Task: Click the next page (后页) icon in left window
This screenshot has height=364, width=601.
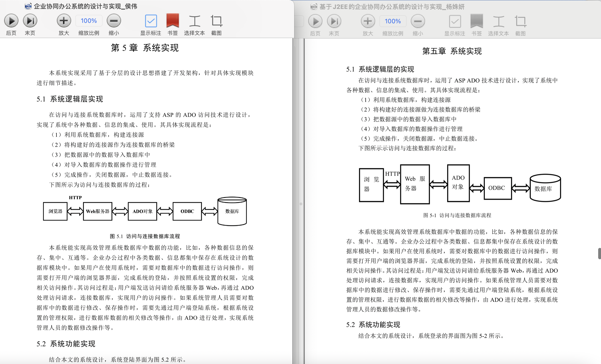Action: 11,21
